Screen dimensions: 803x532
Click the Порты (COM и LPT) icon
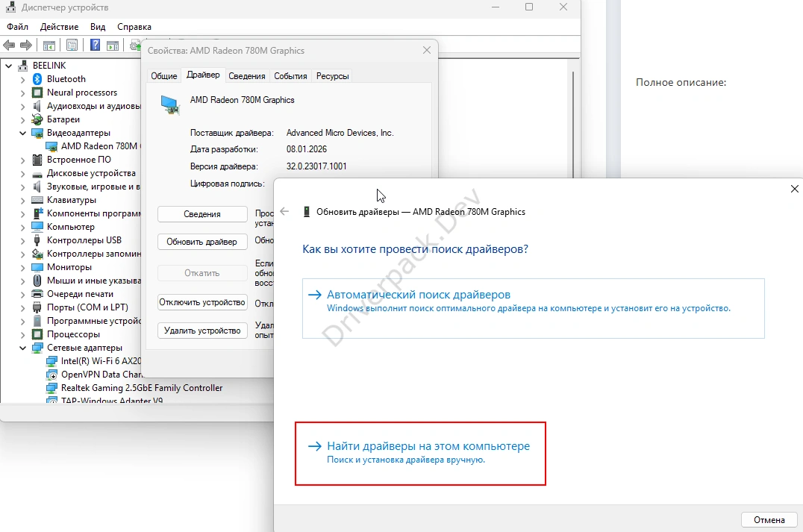[x=37, y=307]
